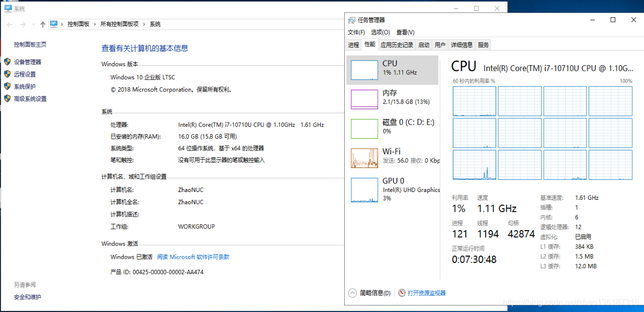Select 磁盘 0 (C: D: E:) item
The width and height of the screenshot is (644, 312).
tap(393, 128)
